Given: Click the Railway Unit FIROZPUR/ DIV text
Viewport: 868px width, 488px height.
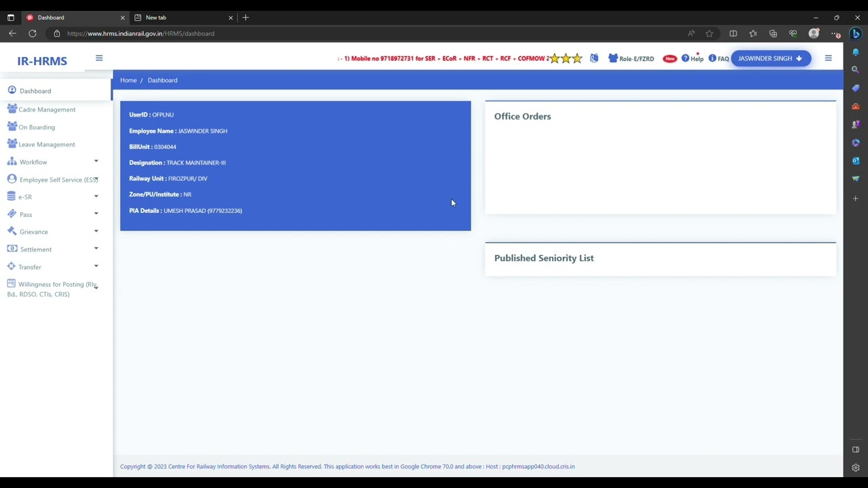Looking at the screenshot, I should [168, 178].
